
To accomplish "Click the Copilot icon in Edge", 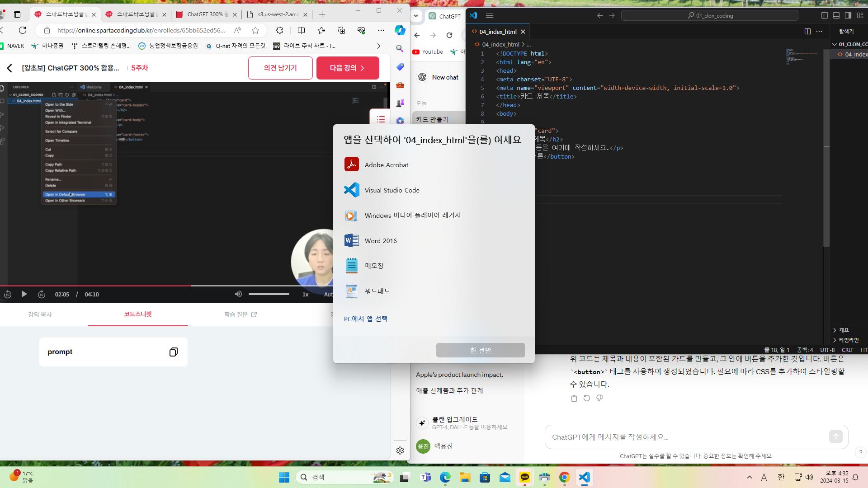I will [x=400, y=30].
